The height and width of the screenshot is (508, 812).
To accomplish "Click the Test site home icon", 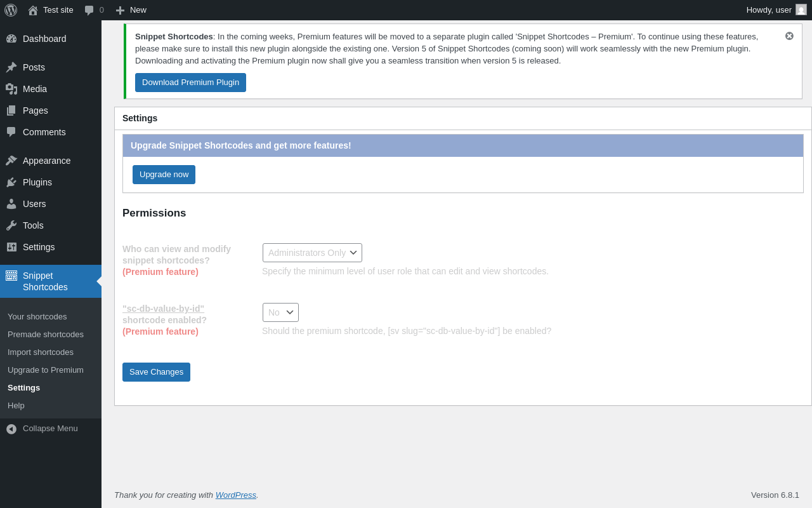I will click(33, 10).
